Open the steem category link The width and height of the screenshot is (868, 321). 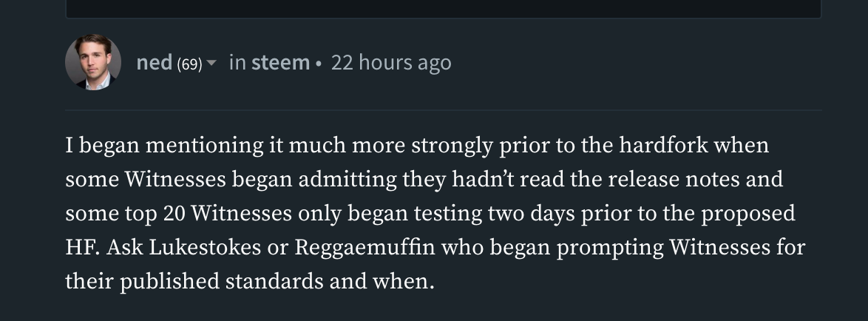[x=280, y=63]
